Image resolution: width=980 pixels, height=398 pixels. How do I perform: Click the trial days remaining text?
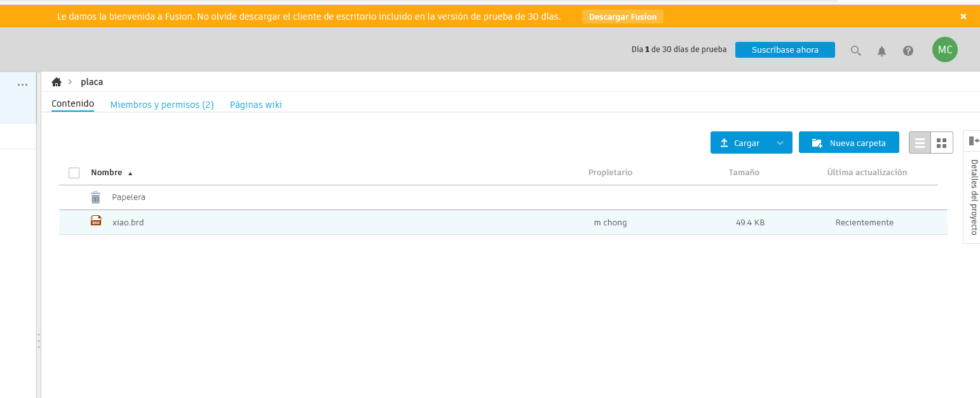tap(679, 50)
